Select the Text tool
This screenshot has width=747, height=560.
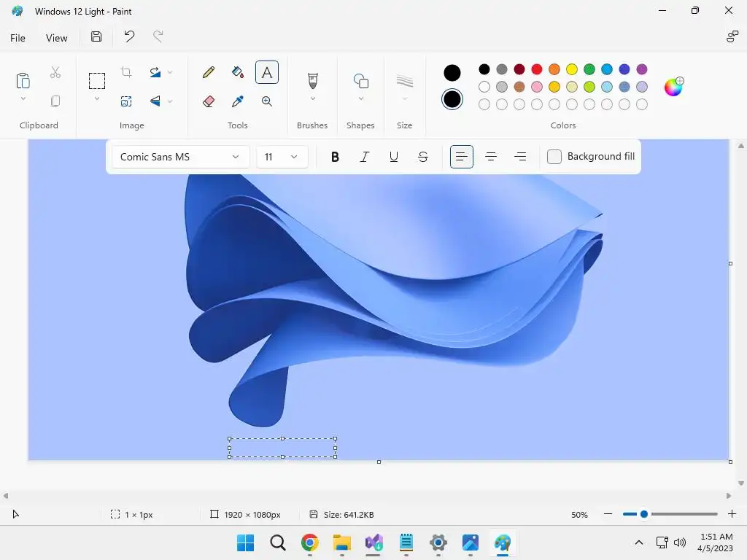point(267,72)
